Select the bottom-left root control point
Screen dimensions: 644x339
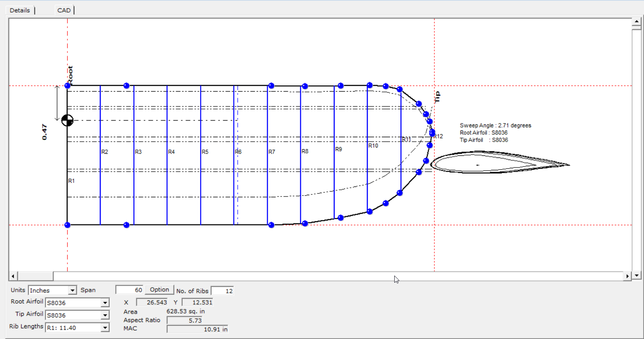(x=68, y=225)
